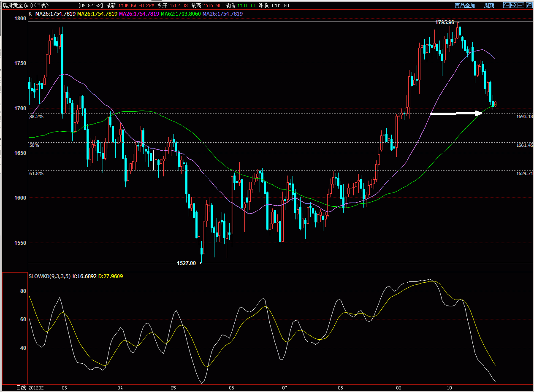Toggle the split panel layout icon

521,5
